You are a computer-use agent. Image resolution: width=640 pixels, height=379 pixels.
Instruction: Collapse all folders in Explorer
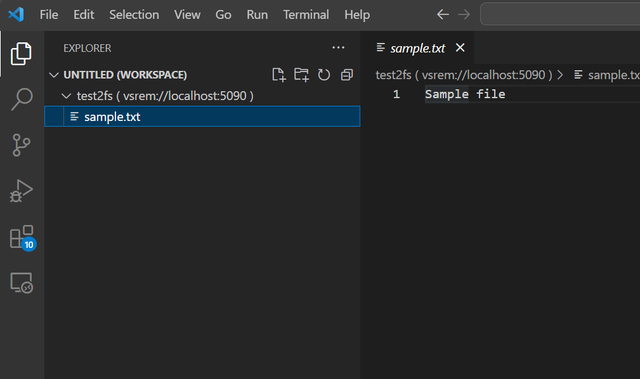coord(347,75)
